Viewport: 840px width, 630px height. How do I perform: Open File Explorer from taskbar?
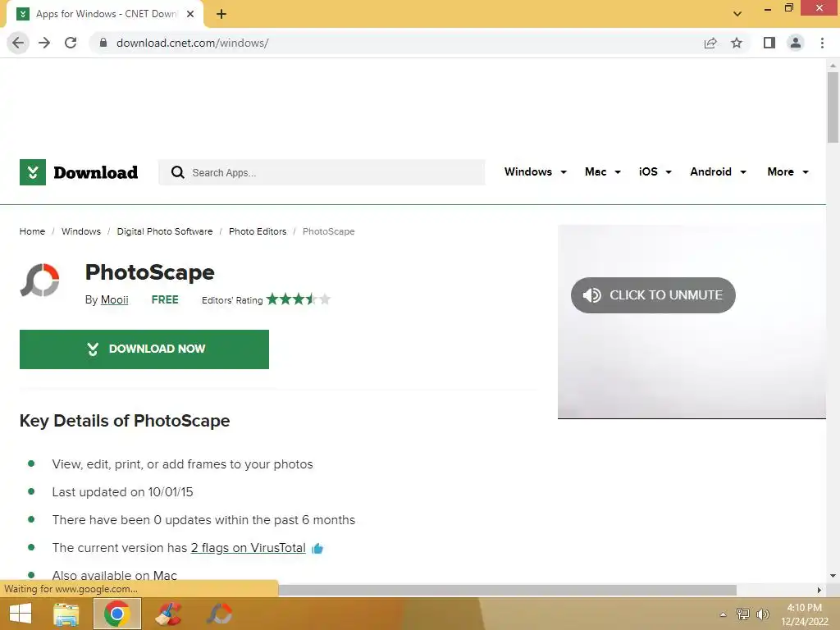[66, 614]
